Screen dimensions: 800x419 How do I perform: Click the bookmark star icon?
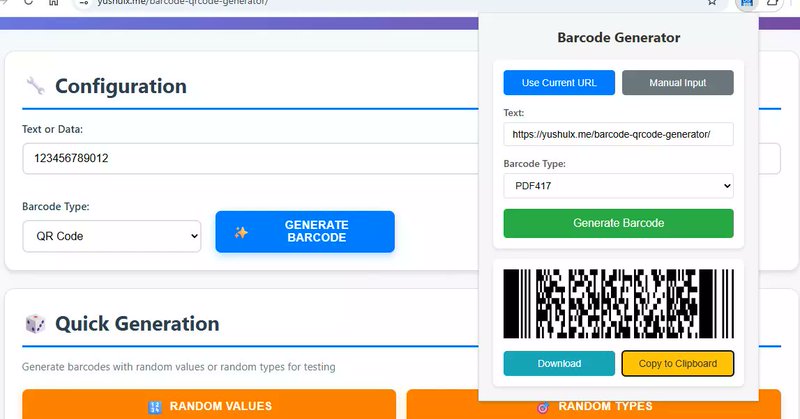tap(712, 3)
